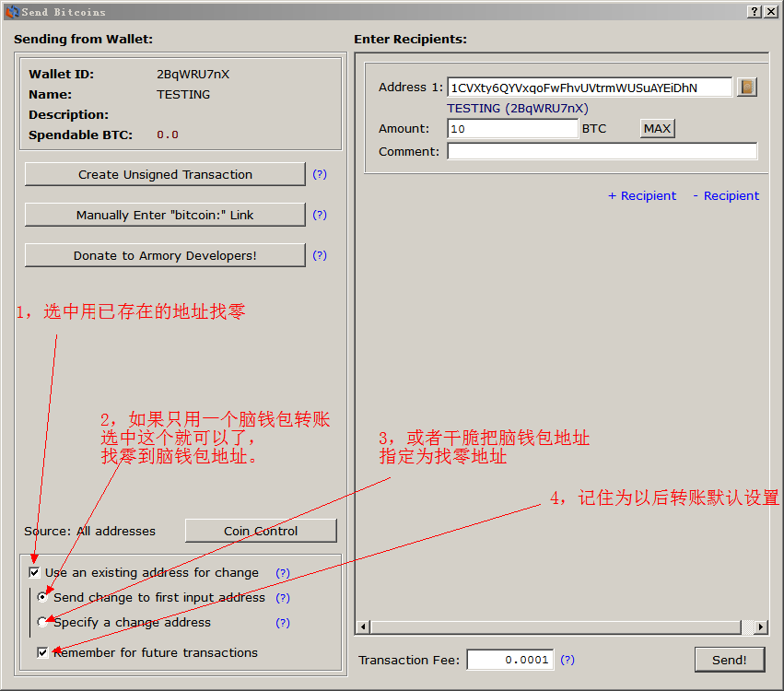
Task: Add another recipient with + Recipient link
Action: pyautogui.click(x=642, y=195)
